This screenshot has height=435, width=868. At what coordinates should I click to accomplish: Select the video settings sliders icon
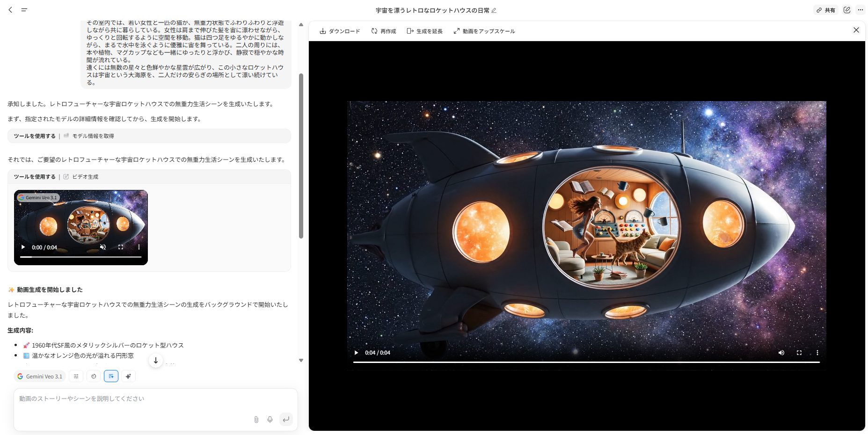[x=76, y=376]
